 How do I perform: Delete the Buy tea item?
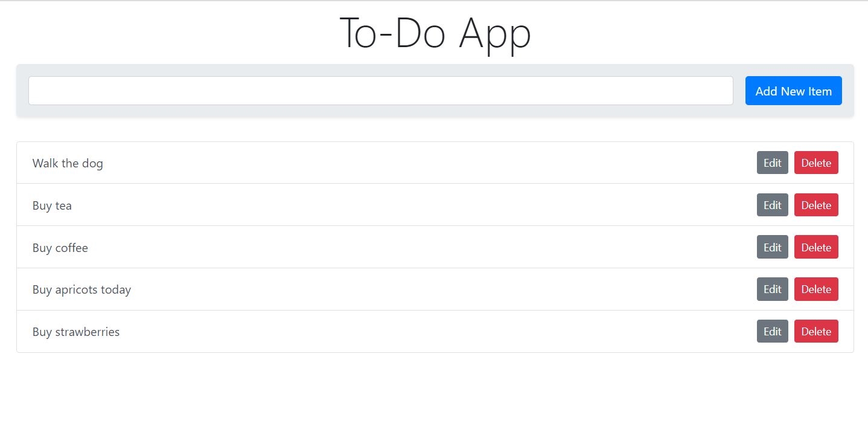pyautogui.click(x=816, y=205)
